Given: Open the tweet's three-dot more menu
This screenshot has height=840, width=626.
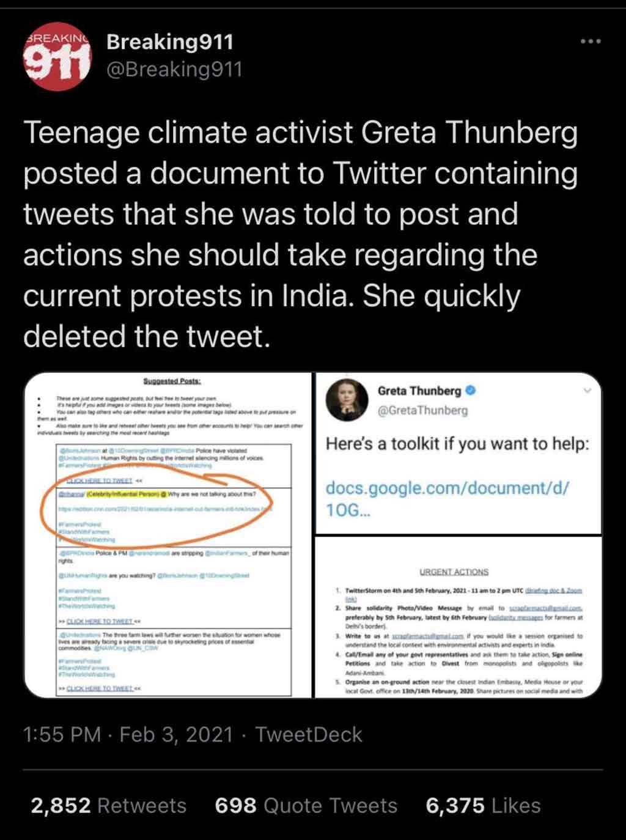Looking at the screenshot, I should [x=591, y=42].
